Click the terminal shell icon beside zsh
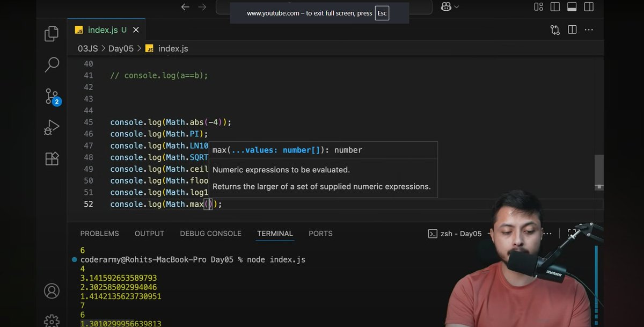Screen dimensions: 644x327 [x=433, y=234]
